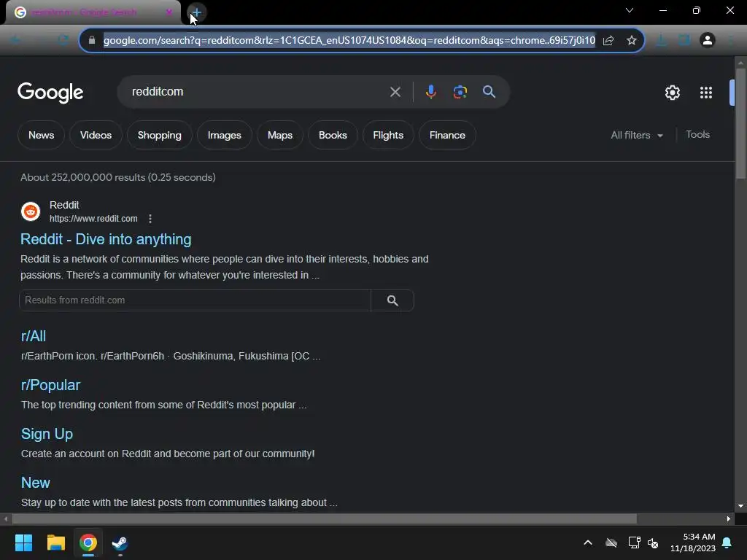The width and height of the screenshot is (747, 560).
Task: Open the notifications bell in taskbar
Action: point(727,542)
